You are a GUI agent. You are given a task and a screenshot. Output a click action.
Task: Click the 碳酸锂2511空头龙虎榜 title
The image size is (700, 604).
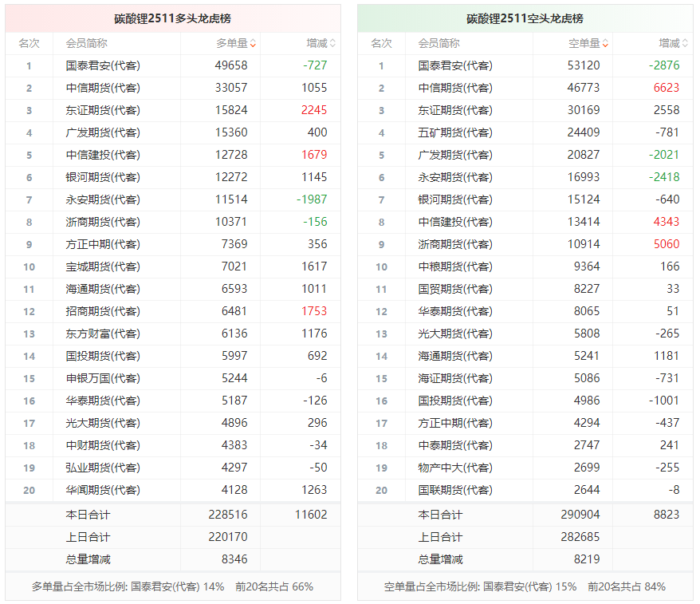pos(525,18)
